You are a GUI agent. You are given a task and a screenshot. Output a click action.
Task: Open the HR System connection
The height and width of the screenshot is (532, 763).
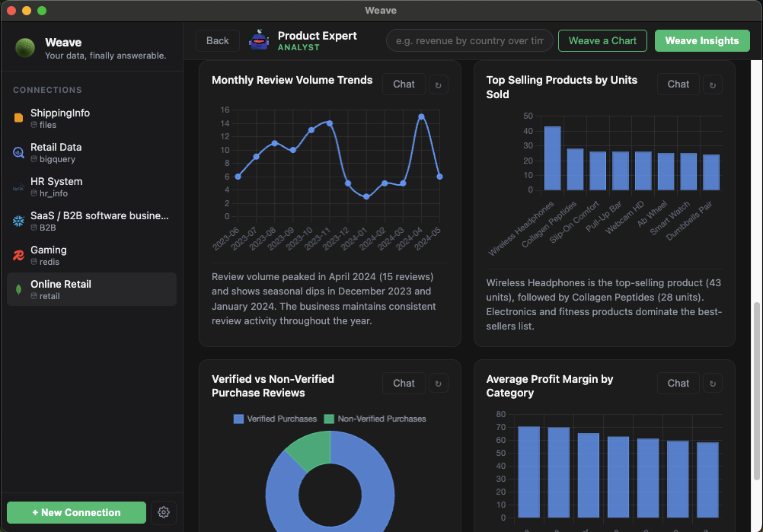[91, 186]
